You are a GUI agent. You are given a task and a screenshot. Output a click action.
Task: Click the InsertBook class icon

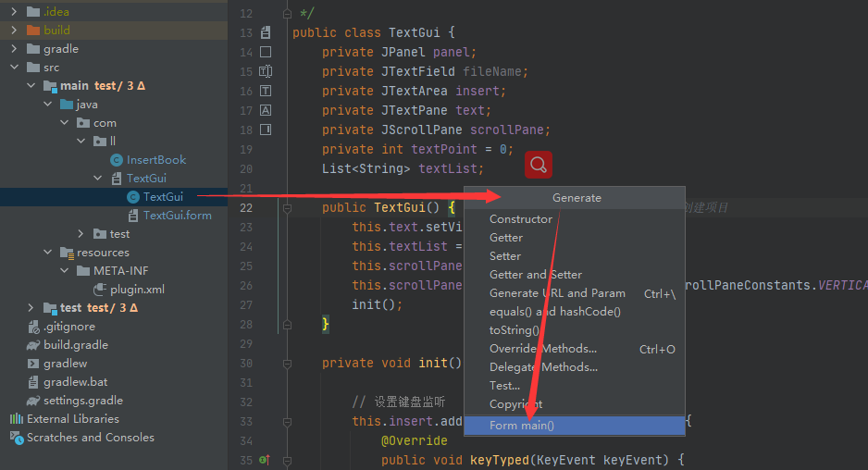117,160
